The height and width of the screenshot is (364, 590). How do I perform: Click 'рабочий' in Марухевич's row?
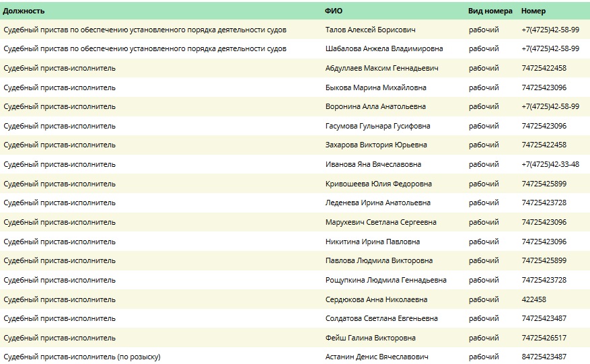point(484,223)
